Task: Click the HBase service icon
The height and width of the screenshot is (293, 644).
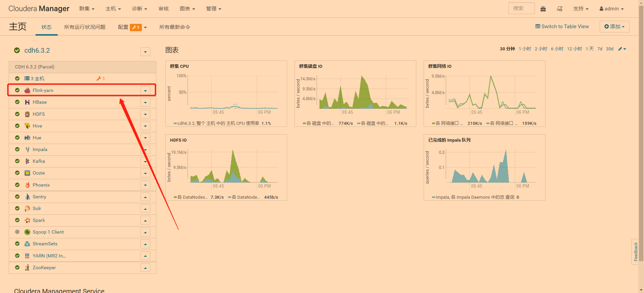Action: (28, 102)
